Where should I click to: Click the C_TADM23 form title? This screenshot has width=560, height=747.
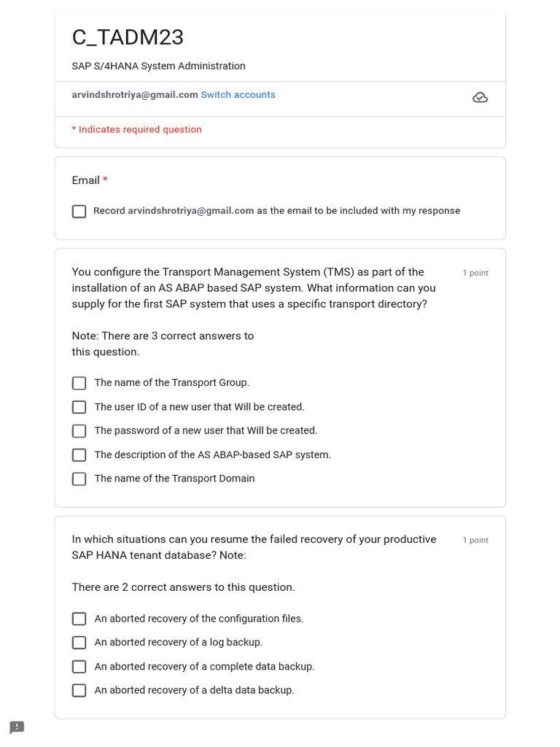pyautogui.click(x=128, y=37)
